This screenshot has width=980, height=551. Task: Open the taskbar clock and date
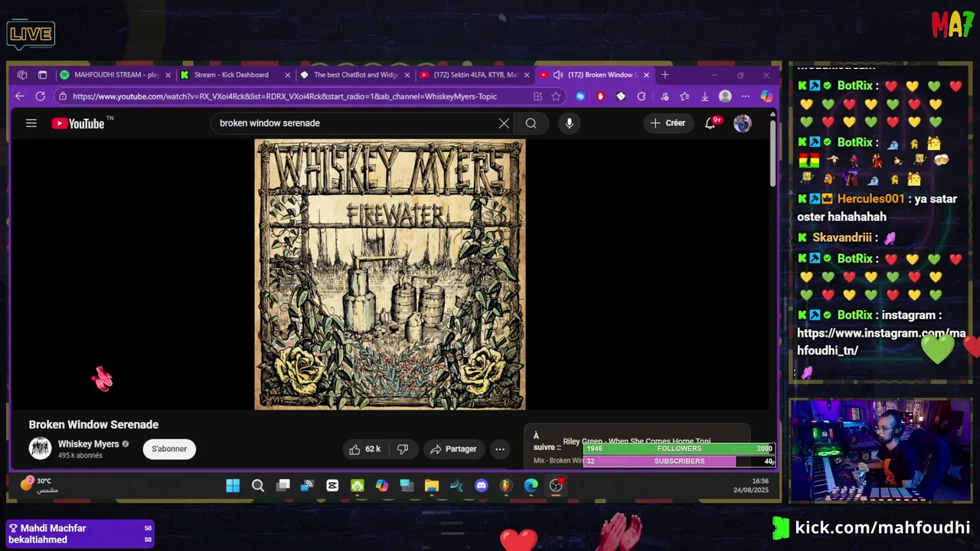click(750, 485)
